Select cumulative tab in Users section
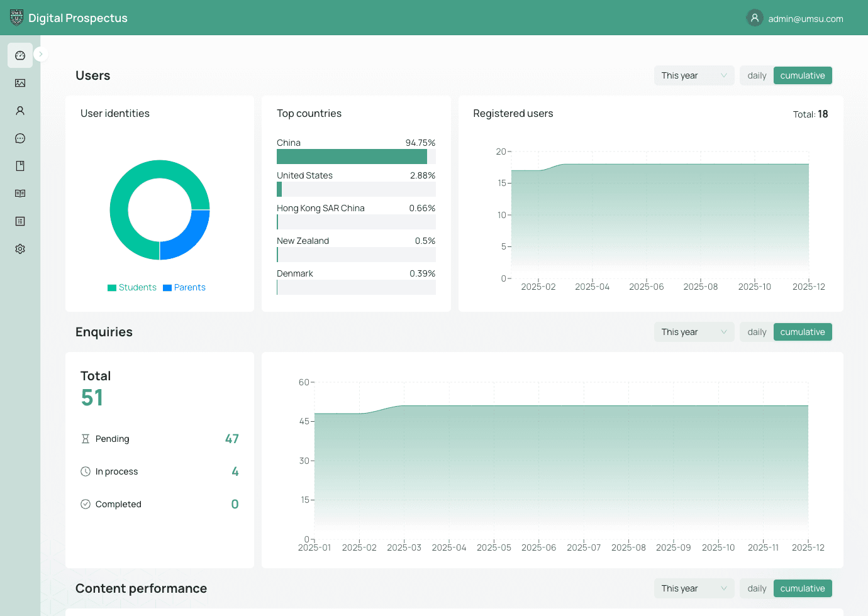Screen dimensions: 868x616 (x=803, y=75)
